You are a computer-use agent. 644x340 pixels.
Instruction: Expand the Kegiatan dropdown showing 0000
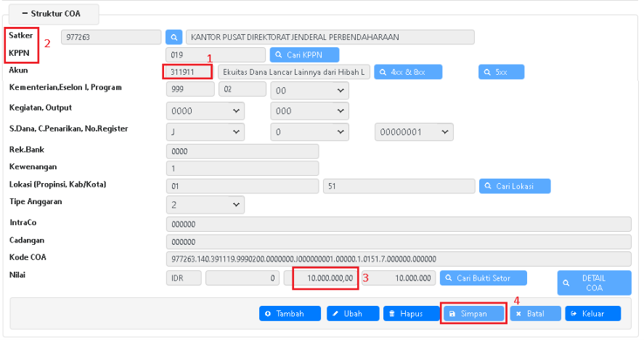(x=205, y=111)
